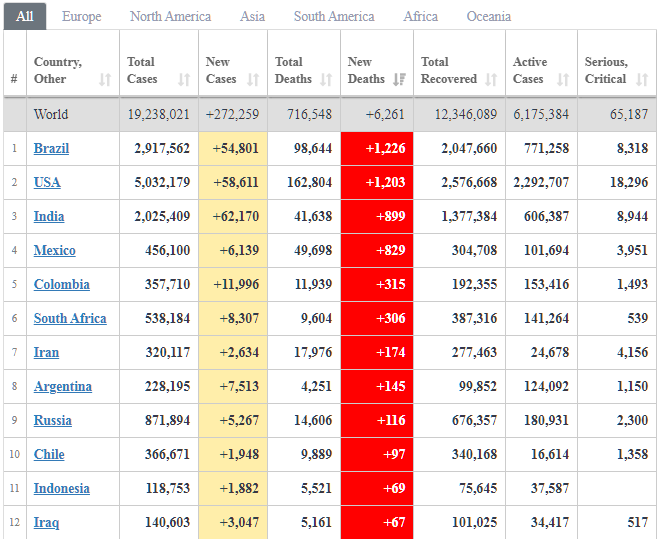Click Brazil's red +1,226 new deaths cell
Screen dimensions: 657x539
(377, 148)
